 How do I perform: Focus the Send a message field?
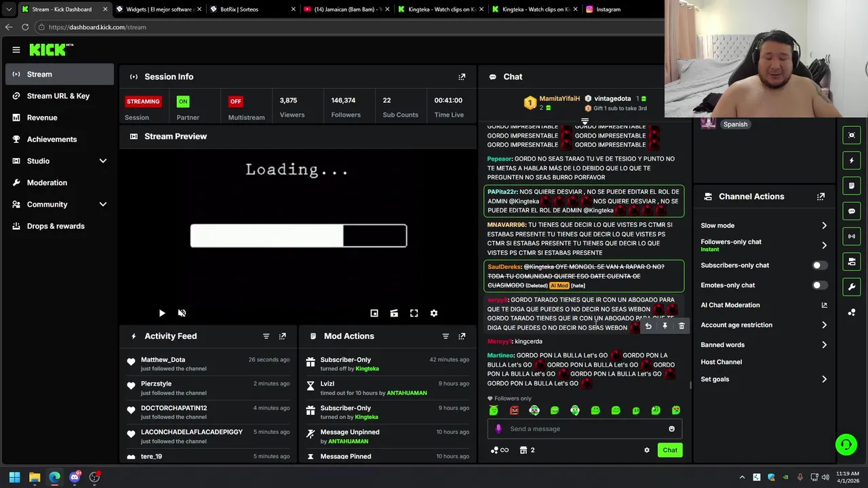(x=585, y=428)
